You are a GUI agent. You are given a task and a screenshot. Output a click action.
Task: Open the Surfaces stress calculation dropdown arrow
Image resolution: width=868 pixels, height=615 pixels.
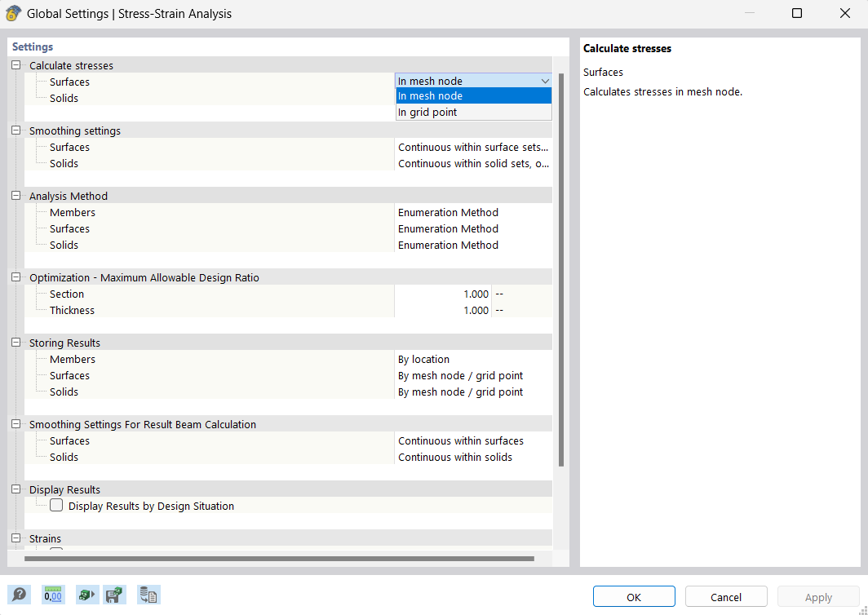(x=545, y=81)
